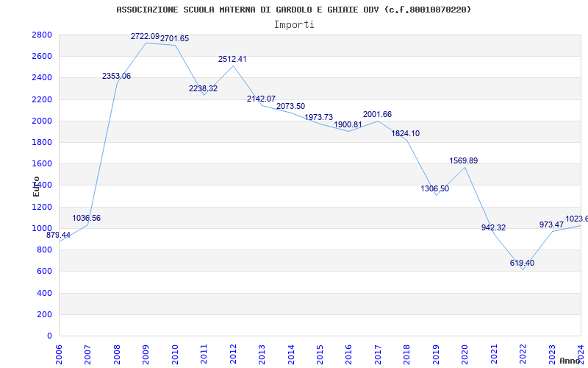Click x-axis year label 2018
The height and width of the screenshot is (368, 588).
407,355
